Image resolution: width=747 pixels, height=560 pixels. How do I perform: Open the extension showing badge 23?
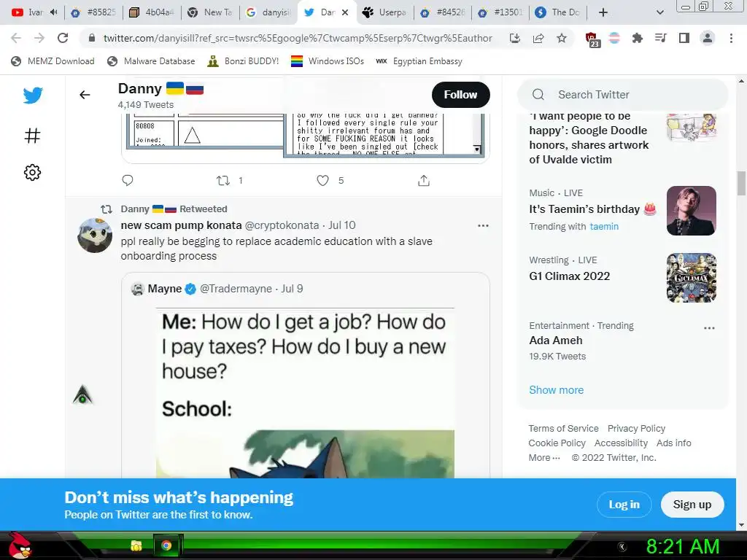click(x=592, y=39)
